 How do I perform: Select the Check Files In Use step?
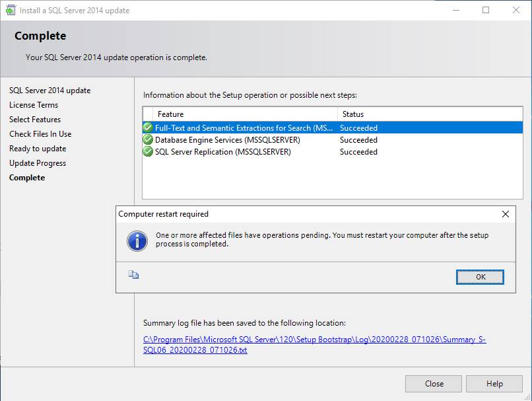coord(40,134)
